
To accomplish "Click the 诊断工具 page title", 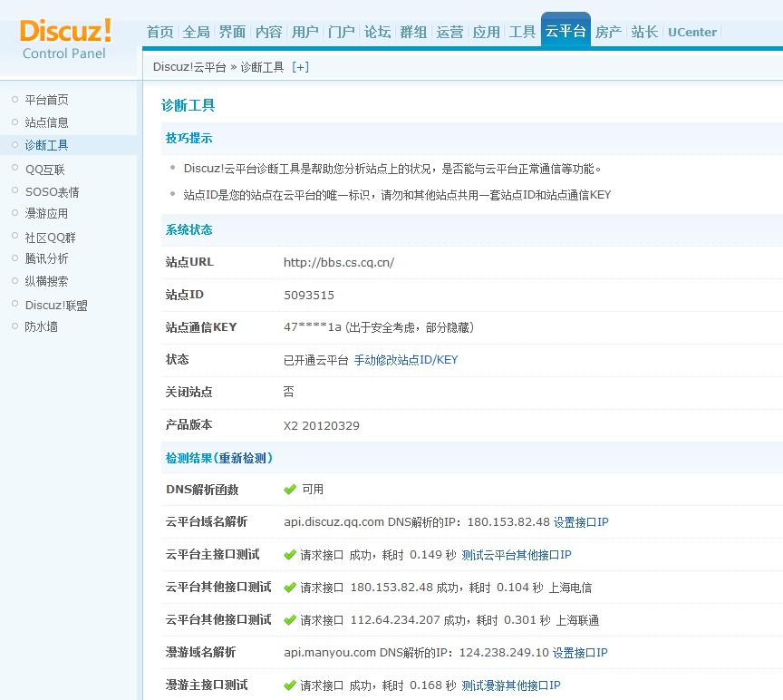I will pos(188,105).
